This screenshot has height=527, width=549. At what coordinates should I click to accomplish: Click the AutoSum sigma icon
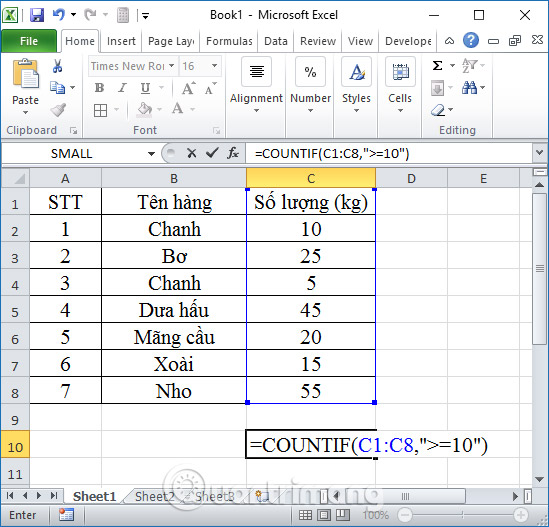tap(437, 65)
